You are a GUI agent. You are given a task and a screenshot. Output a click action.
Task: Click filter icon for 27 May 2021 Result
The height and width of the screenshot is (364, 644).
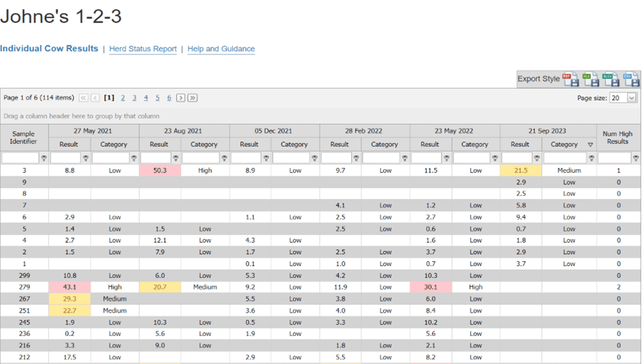pos(86,158)
